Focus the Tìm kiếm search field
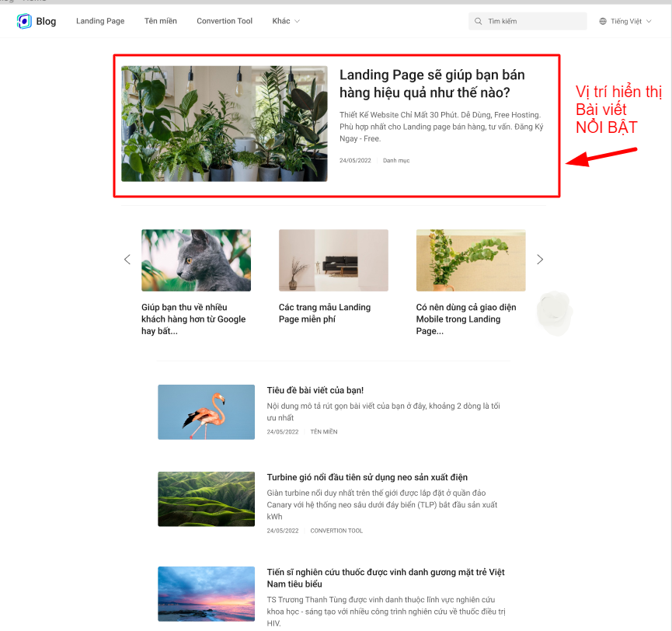This screenshot has width=672, height=631. pos(528,21)
